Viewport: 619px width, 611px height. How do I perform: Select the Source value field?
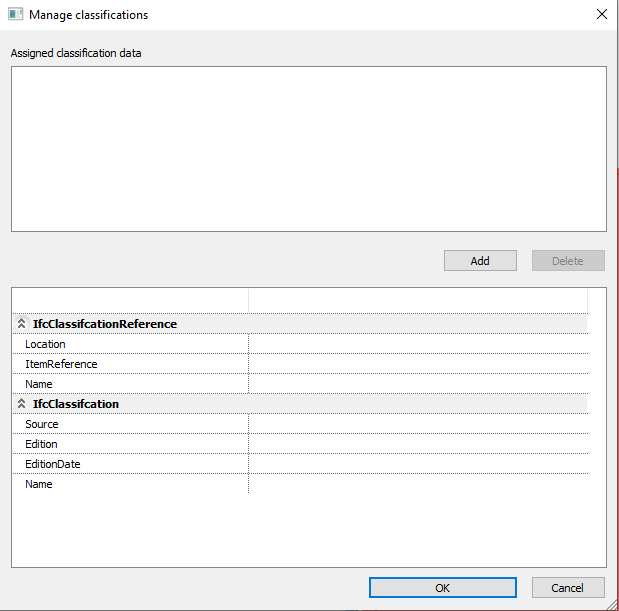[418, 424]
